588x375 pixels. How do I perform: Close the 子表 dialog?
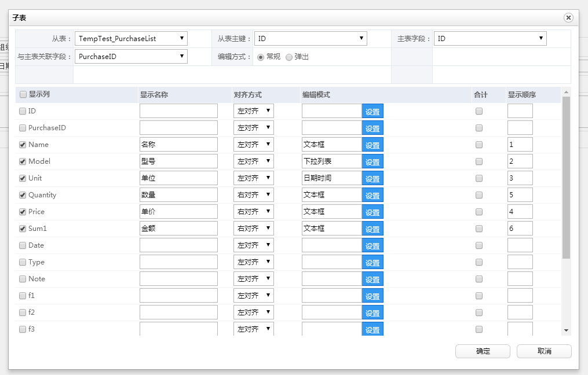(x=568, y=17)
